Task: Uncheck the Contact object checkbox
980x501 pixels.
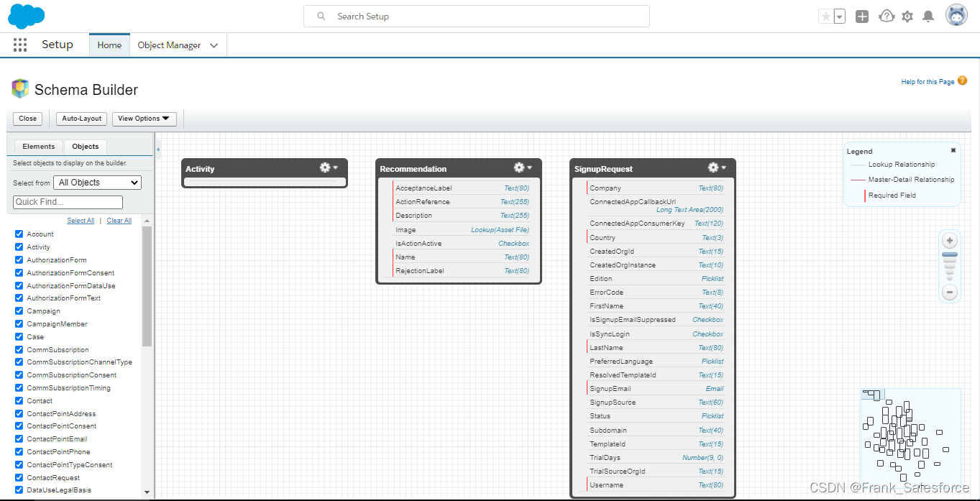Action: (18, 400)
